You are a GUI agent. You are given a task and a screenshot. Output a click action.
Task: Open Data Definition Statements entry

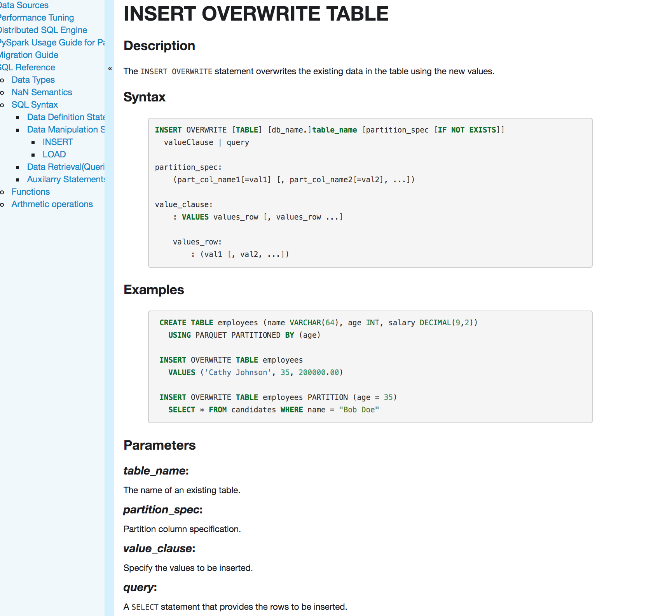66,117
